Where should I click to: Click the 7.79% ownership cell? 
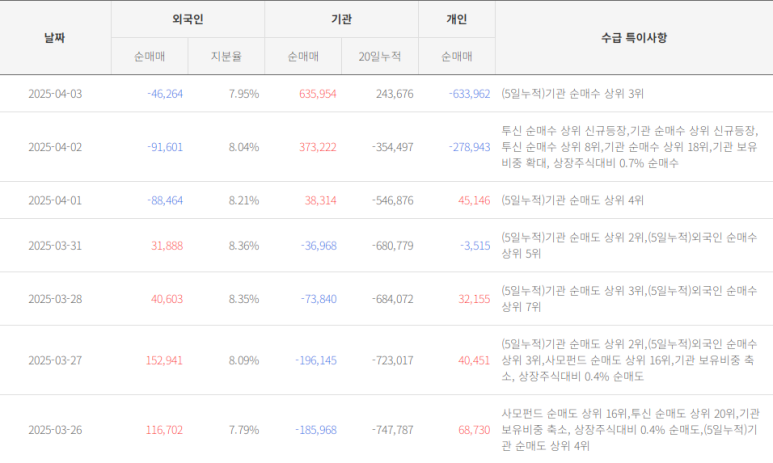point(244,430)
